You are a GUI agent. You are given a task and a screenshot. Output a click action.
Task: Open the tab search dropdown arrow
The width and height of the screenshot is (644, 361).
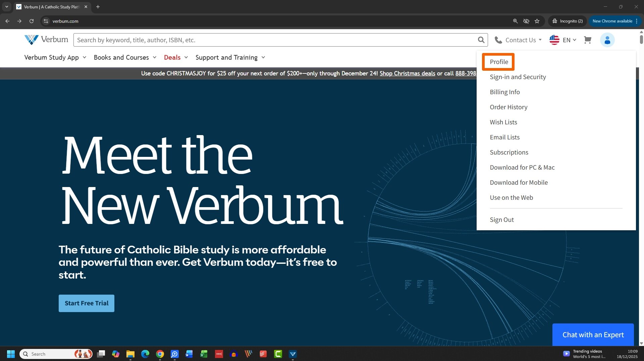(6, 7)
